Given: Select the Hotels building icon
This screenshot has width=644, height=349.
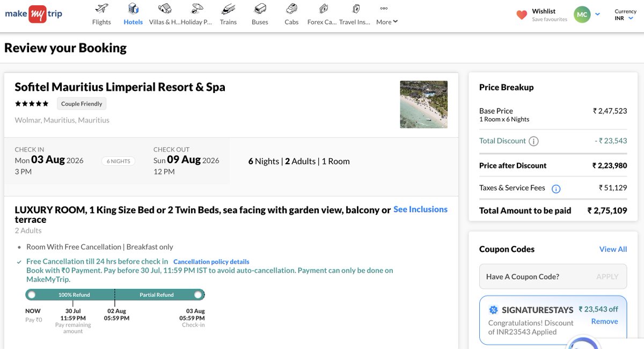Looking at the screenshot, I should tap(133, 9).
